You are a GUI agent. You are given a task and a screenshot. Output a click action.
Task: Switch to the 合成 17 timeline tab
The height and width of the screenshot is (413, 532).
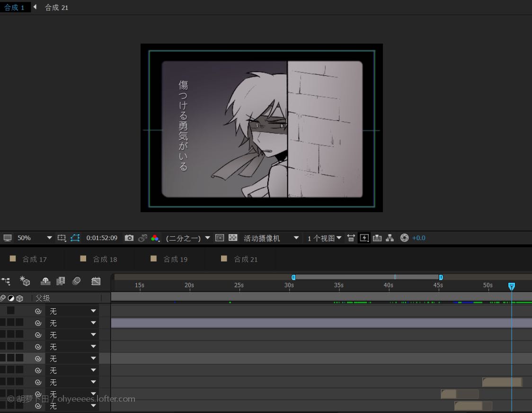pos(34,260)
